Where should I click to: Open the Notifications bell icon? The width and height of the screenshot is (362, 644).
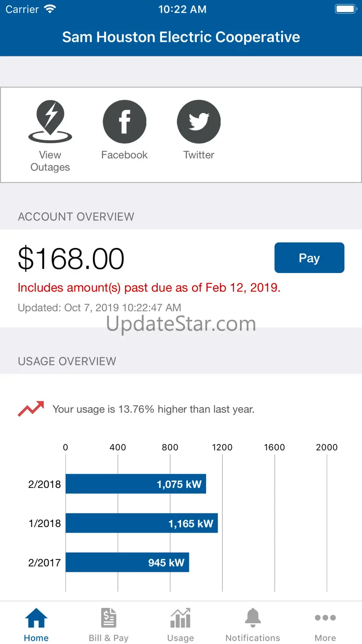coord(253,618)
